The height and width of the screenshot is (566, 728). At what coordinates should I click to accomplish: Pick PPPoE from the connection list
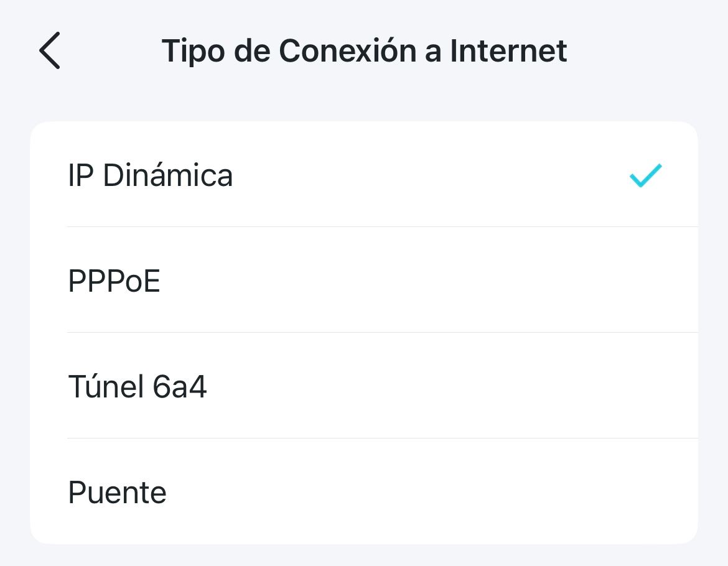[363, 281]
